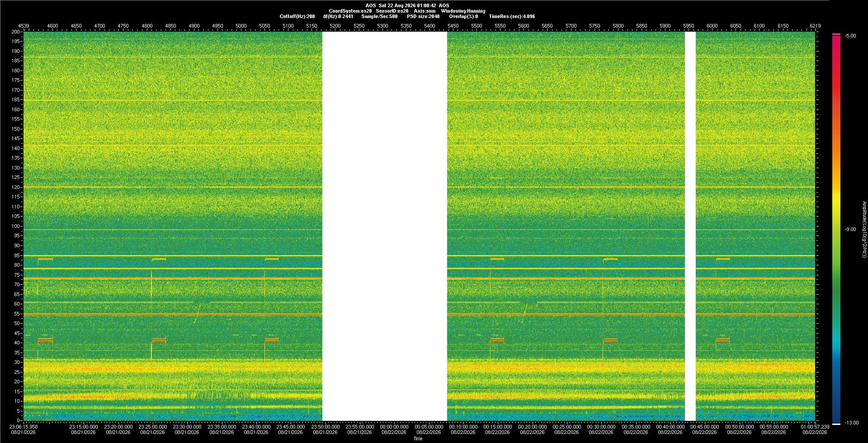Click the Cutoff(Hz):200 header text
This screenshot has width=868, height=443.
pos(297,16)
